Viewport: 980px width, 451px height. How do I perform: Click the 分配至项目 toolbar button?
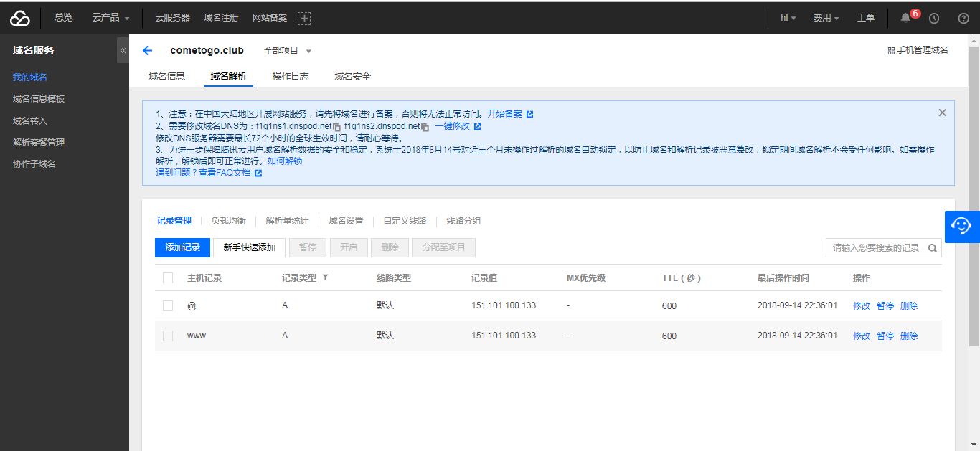[x=443, y=247]
